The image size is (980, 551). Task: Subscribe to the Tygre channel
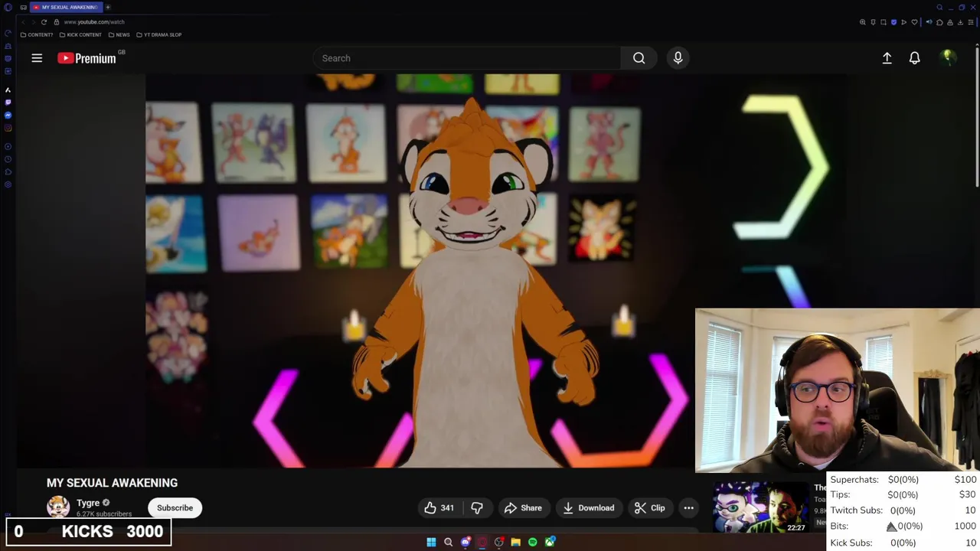coord(175,508)
